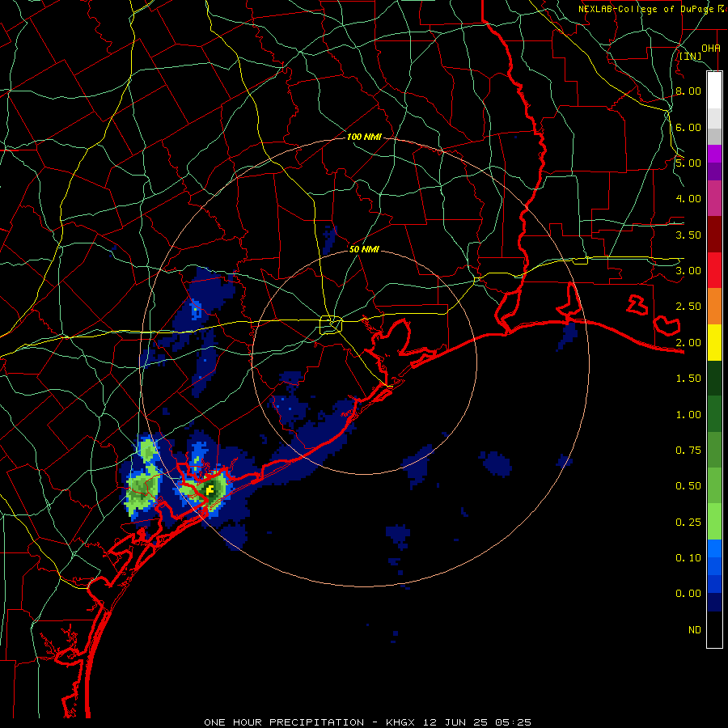Click the magenta swatch beside 5.00

tap(714, 154)
